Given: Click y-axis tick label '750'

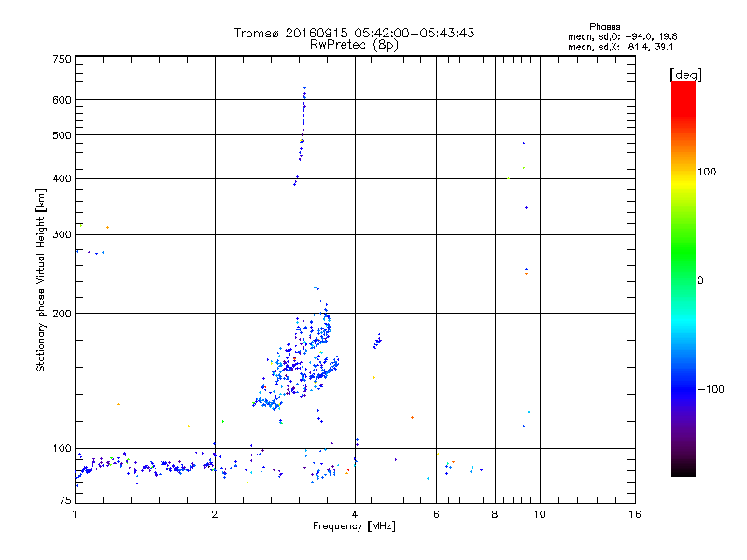Looking at the screenshot, I should pyautogui.click(x=62, y=59).
